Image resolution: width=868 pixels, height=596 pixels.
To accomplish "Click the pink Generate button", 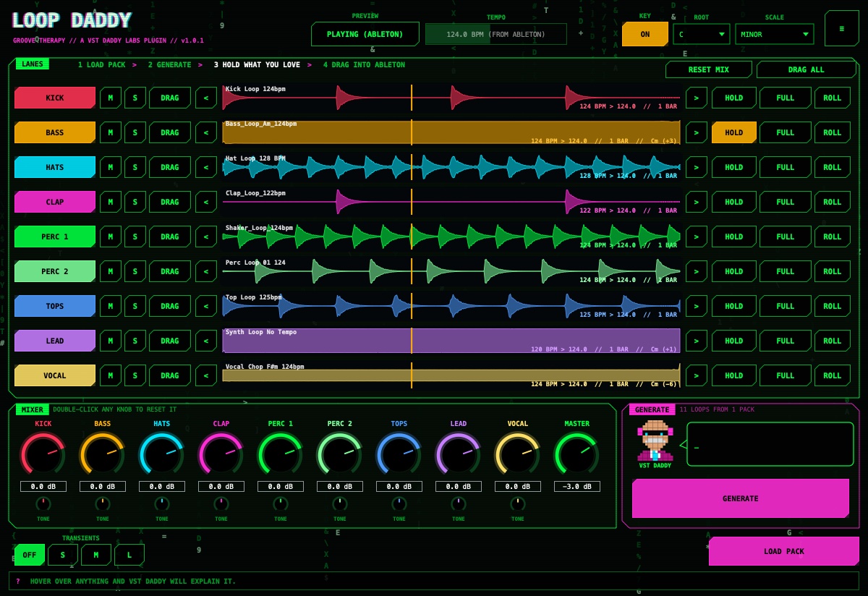I will click(x=741, y=498).
